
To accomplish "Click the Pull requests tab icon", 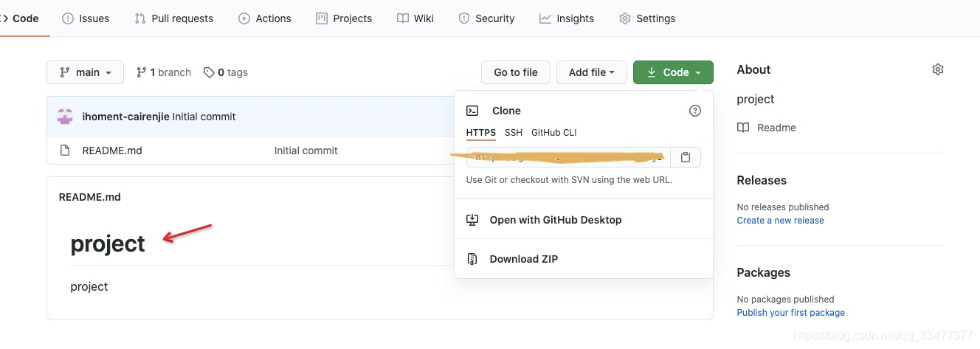I will 140,18.
